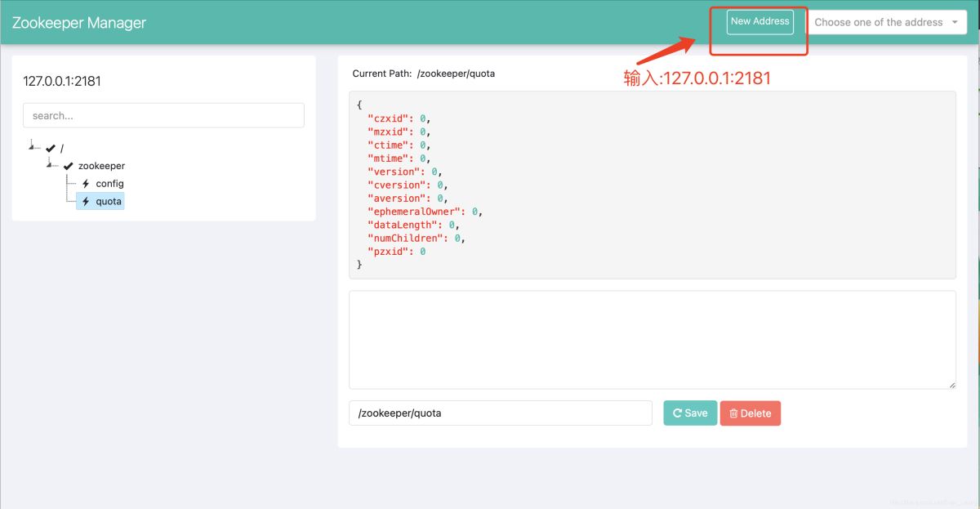The height and width of the screenshot is (509, 980).
Task: Click the checkmark icon beside the root node
Action: pyautogui.click(x=49, y=148)
